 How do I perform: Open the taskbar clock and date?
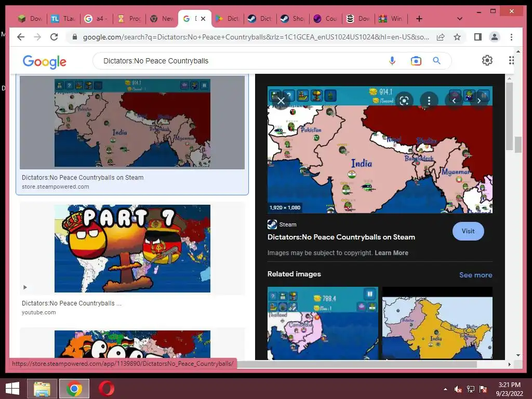[x=509, y=389]
